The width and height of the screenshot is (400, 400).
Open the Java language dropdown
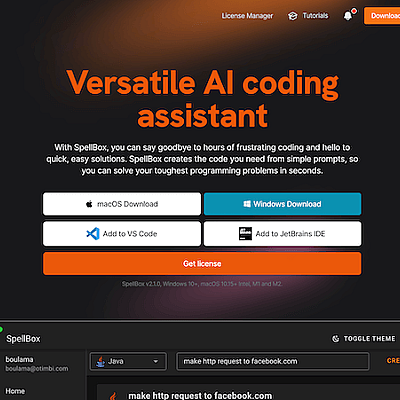tap(128, 361)
